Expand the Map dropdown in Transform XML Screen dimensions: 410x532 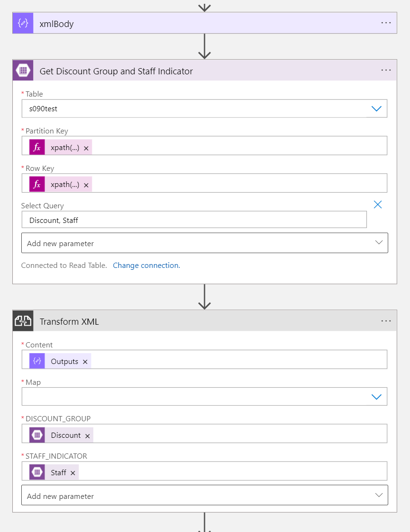click(x=376, y=397)
